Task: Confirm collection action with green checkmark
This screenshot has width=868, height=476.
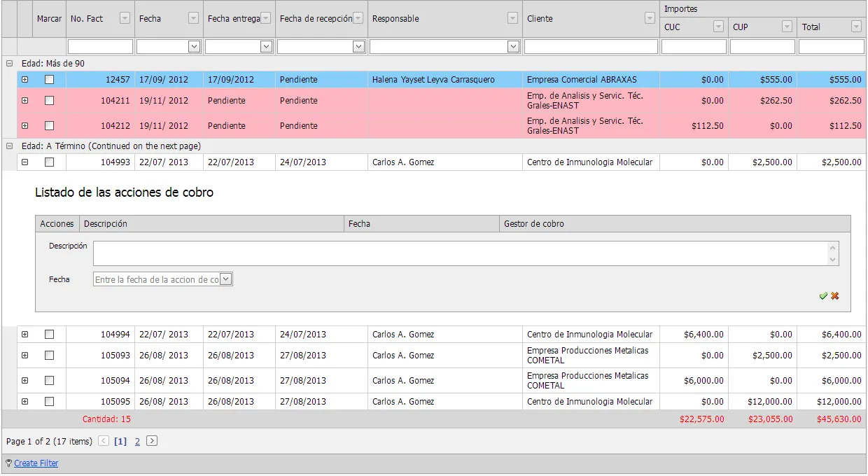Action: pos(823,296)
